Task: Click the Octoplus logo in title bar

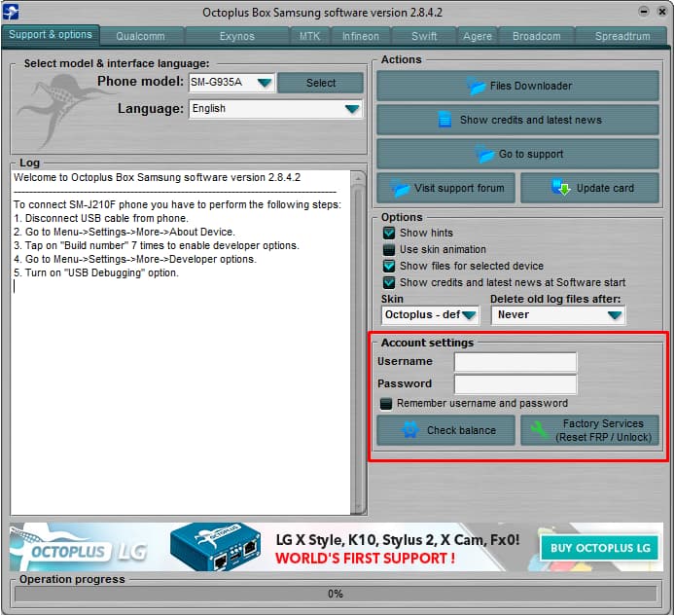Action: click(12, 12)
